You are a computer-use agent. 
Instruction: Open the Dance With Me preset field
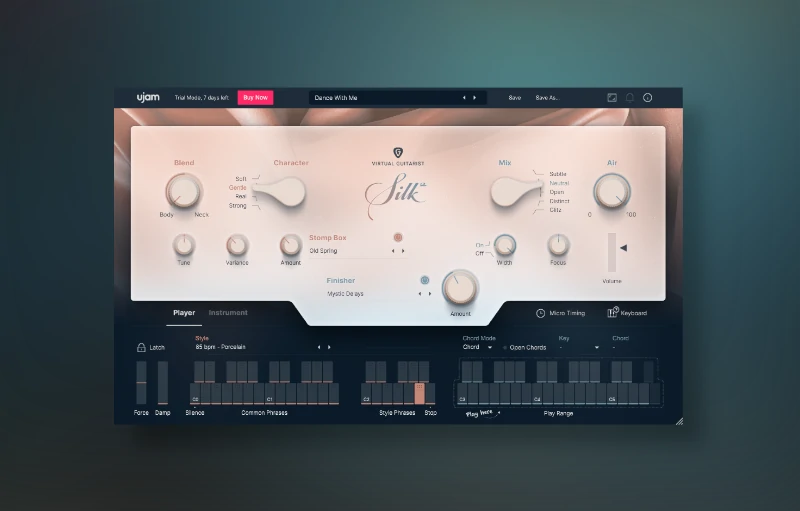[397, 97]
